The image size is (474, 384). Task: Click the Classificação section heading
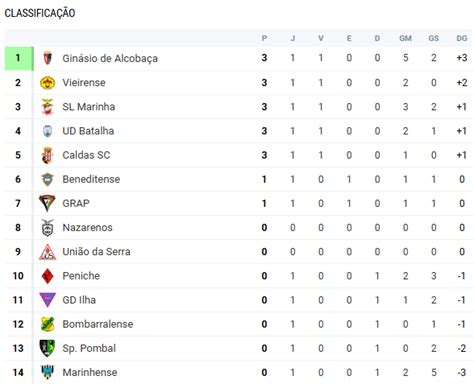[40, 13]
